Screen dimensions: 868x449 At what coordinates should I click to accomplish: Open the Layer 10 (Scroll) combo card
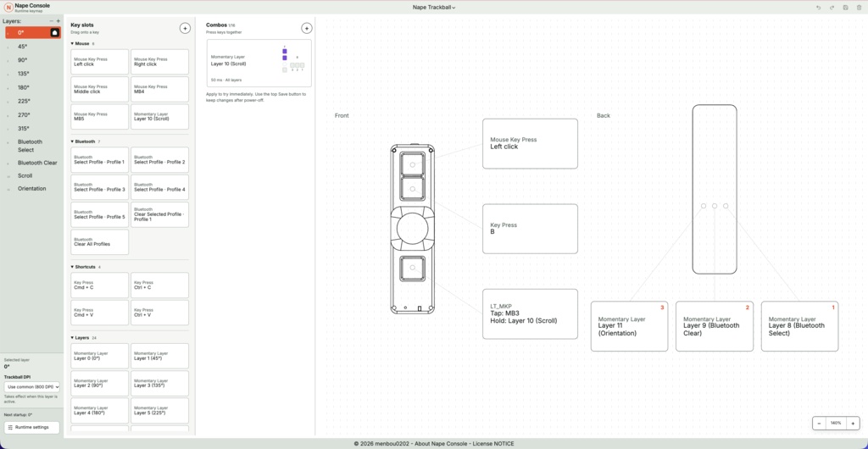(259, 63)
